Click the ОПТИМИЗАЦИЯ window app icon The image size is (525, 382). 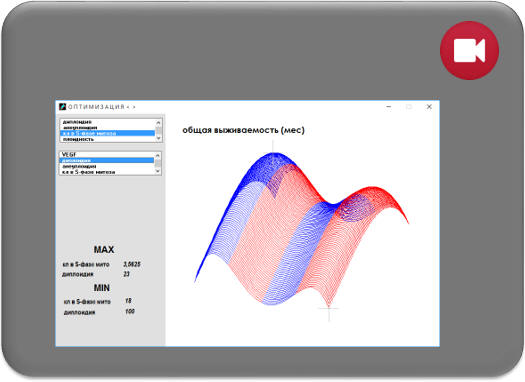point(62,107)
